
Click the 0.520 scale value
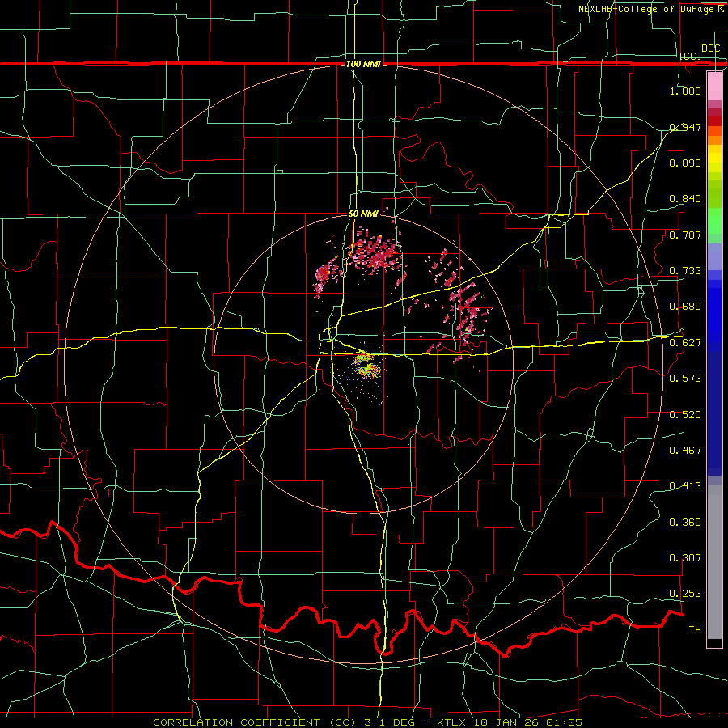[x=685, y=414]
